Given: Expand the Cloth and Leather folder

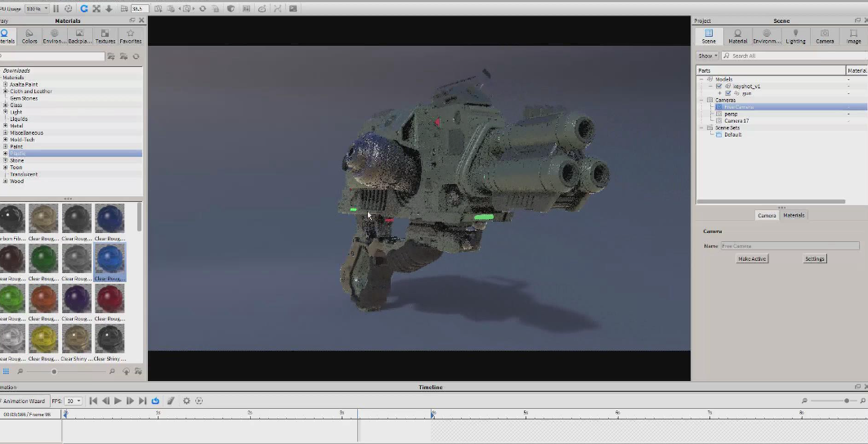Looking at the screenshot, I should pos(5,92).
